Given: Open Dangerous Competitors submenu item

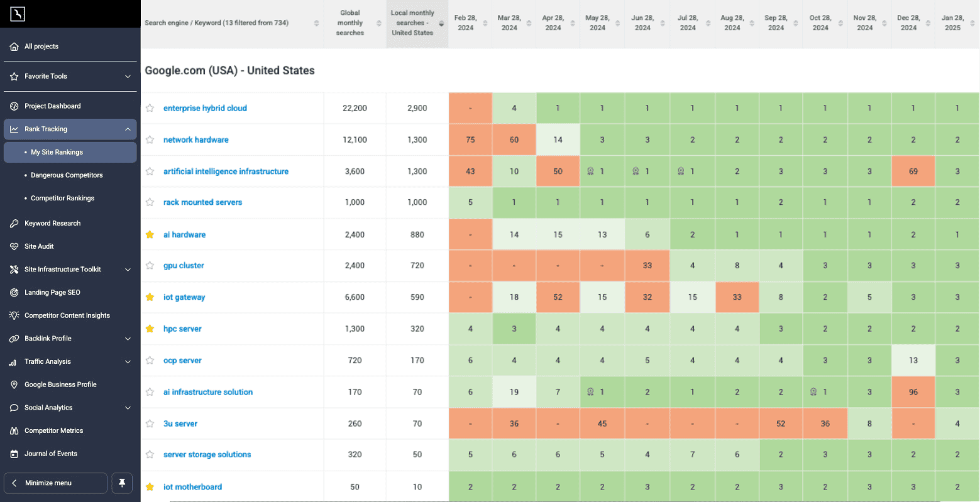Looking at the screenshot, I should 67,175.
